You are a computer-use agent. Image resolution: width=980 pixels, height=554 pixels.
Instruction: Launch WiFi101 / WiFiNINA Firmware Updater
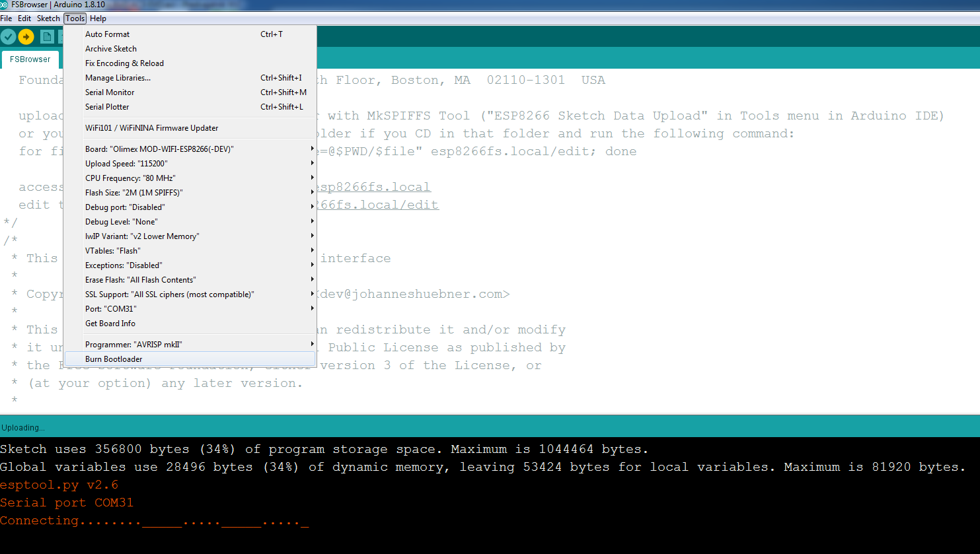[151, 128]
